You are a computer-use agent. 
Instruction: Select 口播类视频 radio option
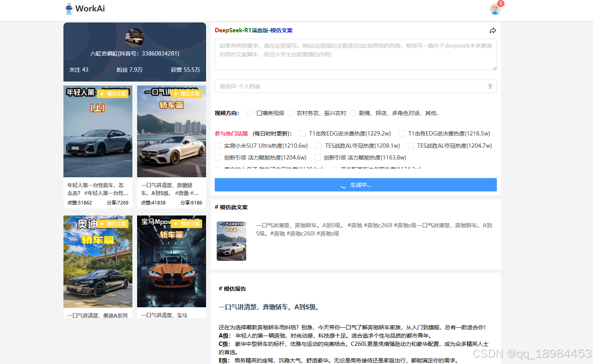click(x=250, y=113)
